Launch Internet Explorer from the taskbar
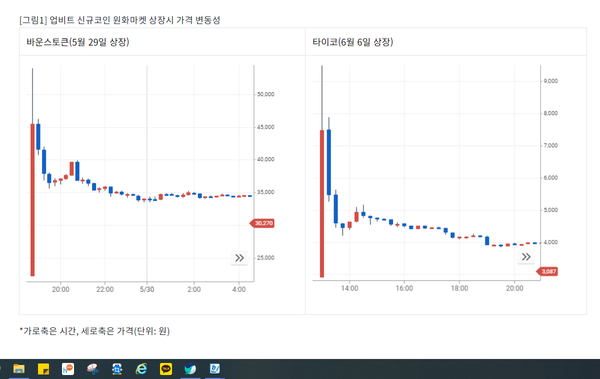This screenshot has height=379, width=600. point(141,369)
